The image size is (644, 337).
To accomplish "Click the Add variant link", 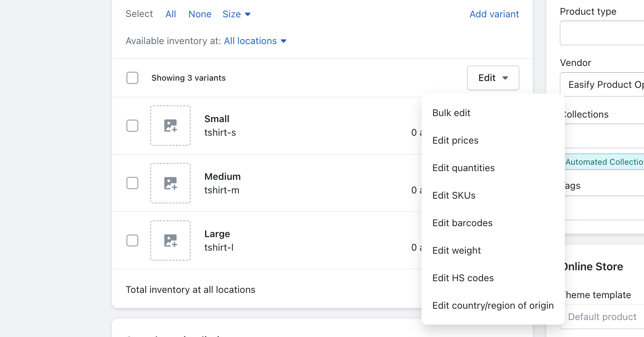I will 494,14.
